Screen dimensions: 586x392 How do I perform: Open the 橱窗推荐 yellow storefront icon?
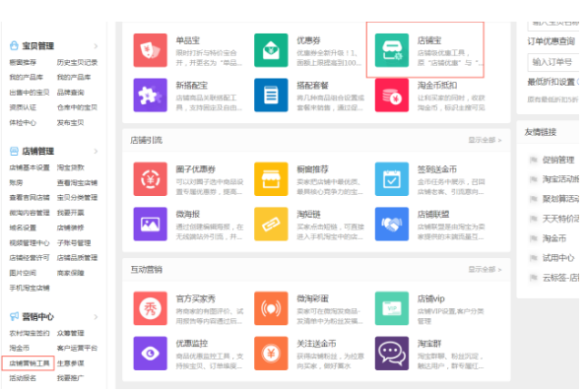tap(271, 179)
